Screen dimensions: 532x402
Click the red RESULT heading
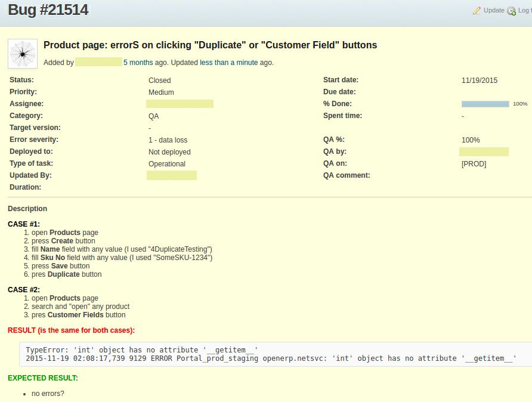click(71, 330)
